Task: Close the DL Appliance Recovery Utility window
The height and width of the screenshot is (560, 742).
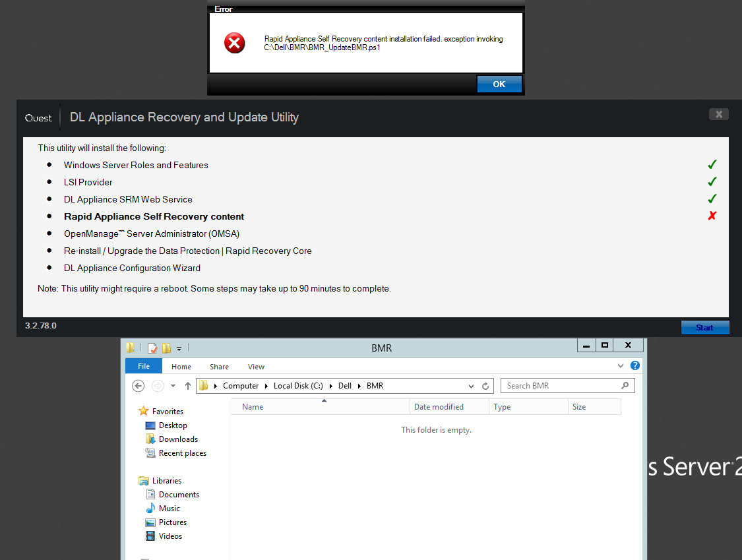Action: pos(719,114)
